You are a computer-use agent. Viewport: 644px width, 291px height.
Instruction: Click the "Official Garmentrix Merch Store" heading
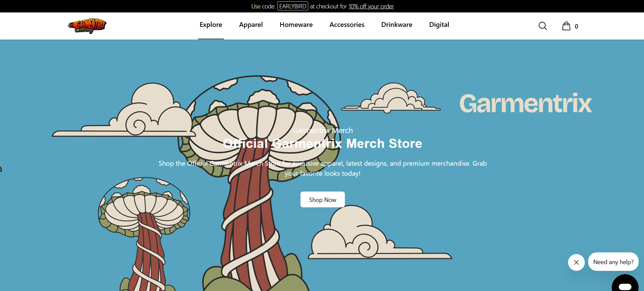[322, 143]
